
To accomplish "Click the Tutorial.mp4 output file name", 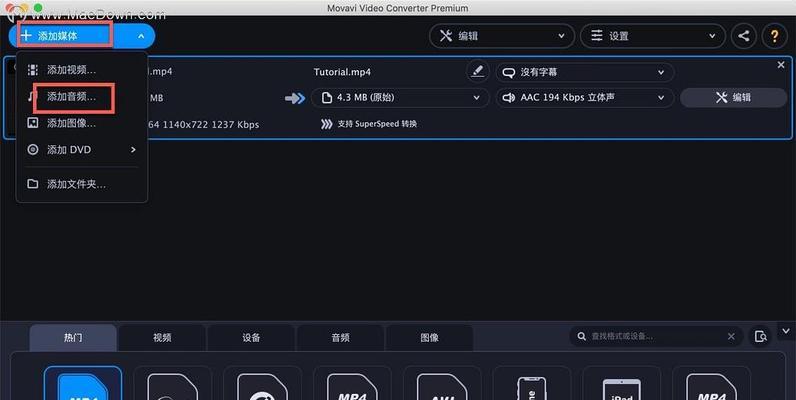I will click(342, 72).
